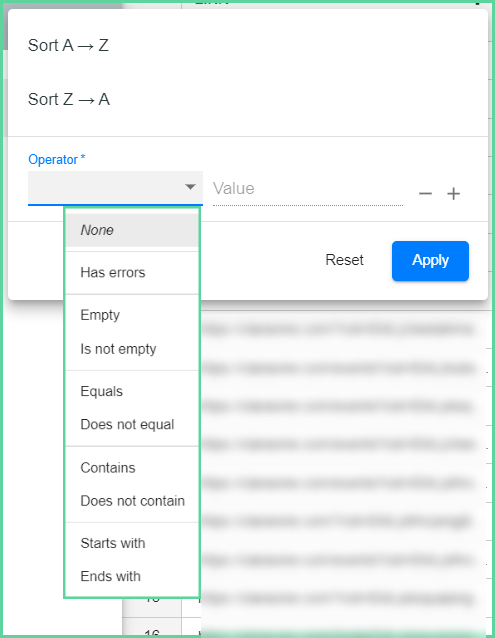This screenshot has height=638, width=495.
Task: Click the minus icon to remove filter condition
Action: (x=425, y=194)
